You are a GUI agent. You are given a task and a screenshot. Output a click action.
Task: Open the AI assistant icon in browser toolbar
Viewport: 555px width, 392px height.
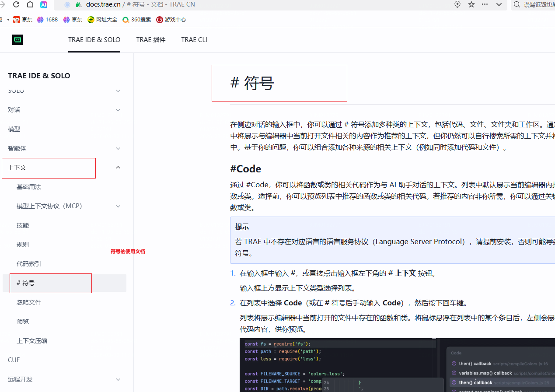tap(44, 4)
